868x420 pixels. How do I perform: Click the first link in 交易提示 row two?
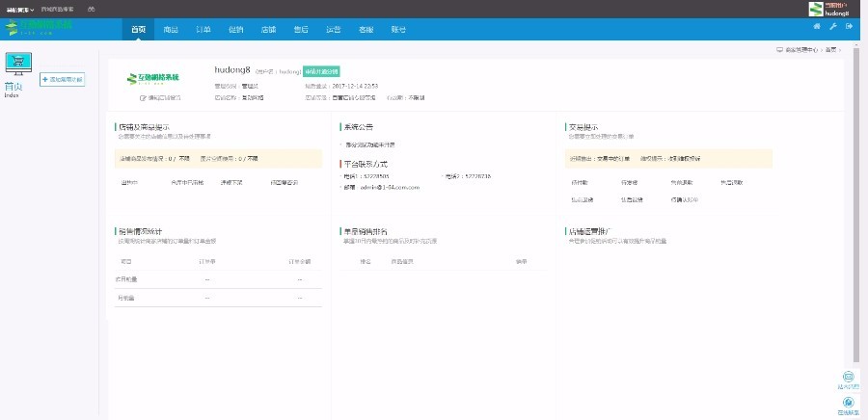click(x=582, y=199)
